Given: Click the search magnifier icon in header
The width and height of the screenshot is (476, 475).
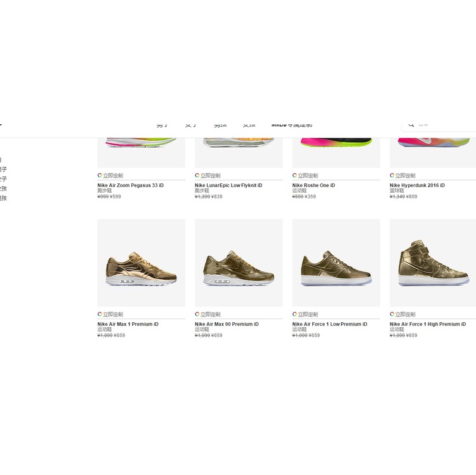Looking at the screenshot, I should (x=411, y=125).
